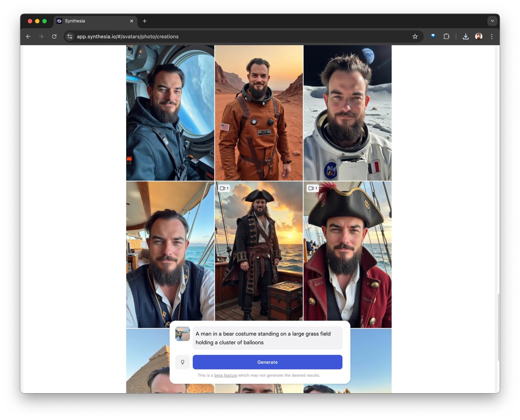Click the lightbulb prompt ideas icon
The width and height of the screenshot is (520, 420).
coord(182,362)
